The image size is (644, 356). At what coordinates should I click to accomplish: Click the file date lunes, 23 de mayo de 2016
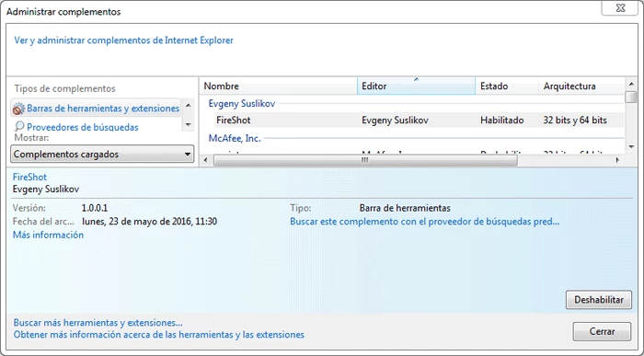149,222
